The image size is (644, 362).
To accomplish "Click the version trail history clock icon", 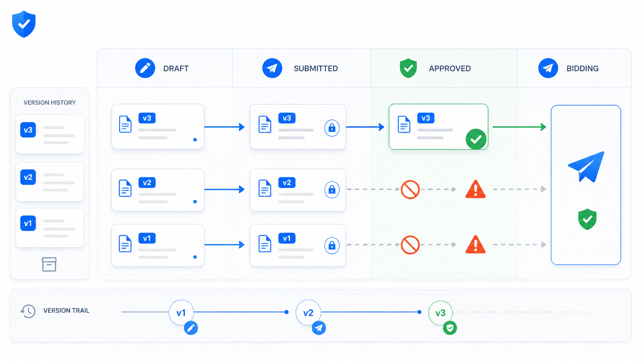I will 28,311.
